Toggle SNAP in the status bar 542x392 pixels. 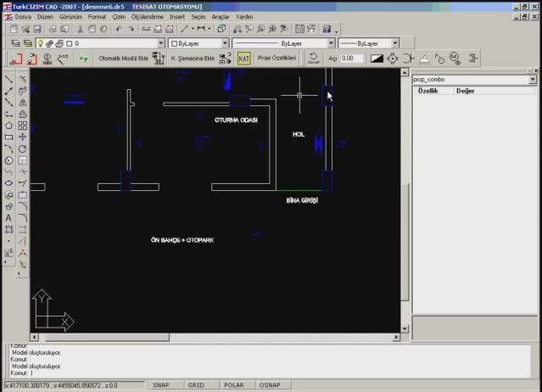(x=160, y=385)
